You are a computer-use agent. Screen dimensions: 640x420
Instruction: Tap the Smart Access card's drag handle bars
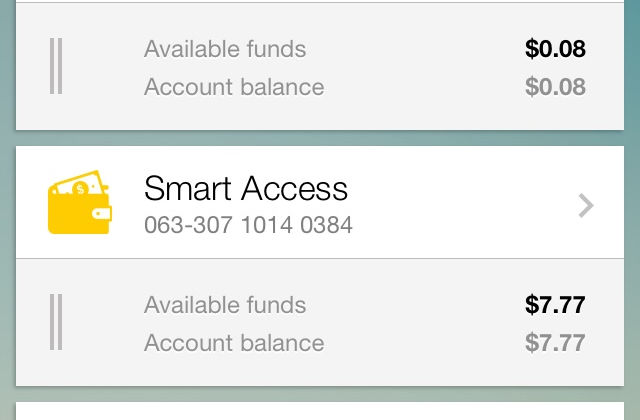point(56,323)
